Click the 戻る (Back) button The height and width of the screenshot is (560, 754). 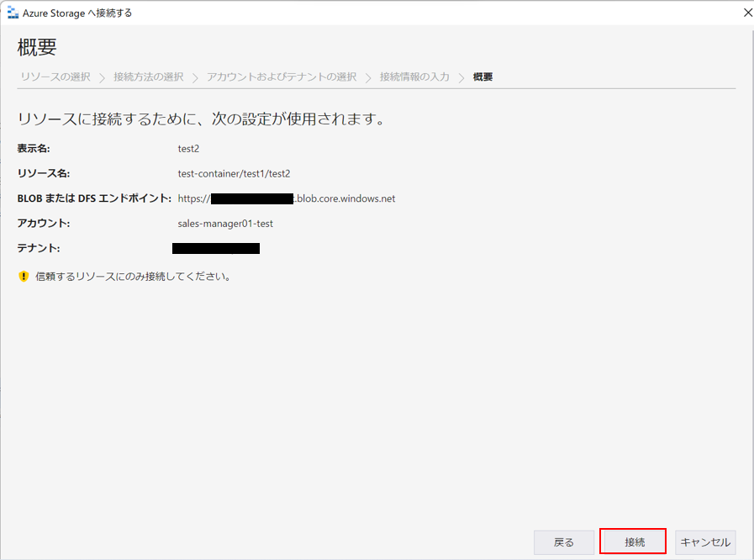pos(563,542)
